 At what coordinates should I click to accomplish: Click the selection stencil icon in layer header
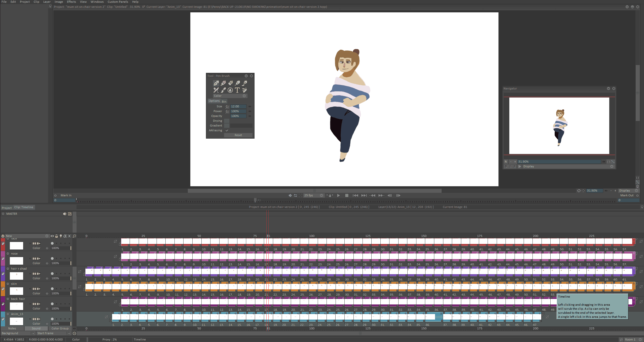[x=69, y=236]
